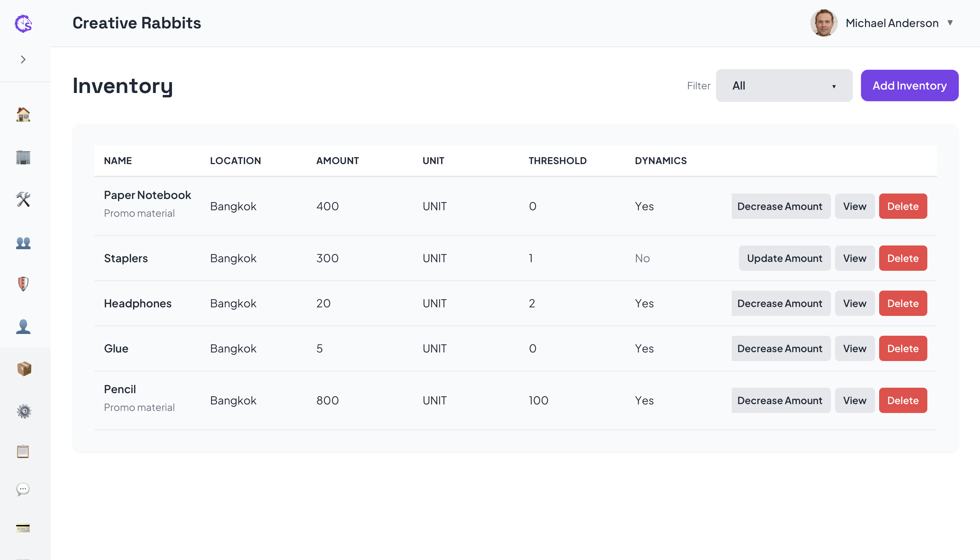Open the house home icon in sidebar
980x560 pixels.
(23, 115)
